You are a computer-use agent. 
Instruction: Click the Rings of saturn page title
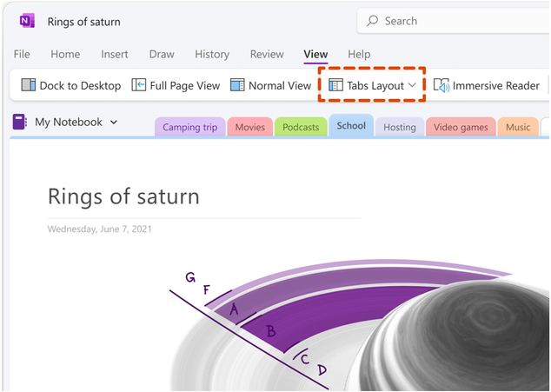click(x=123, y=196)
